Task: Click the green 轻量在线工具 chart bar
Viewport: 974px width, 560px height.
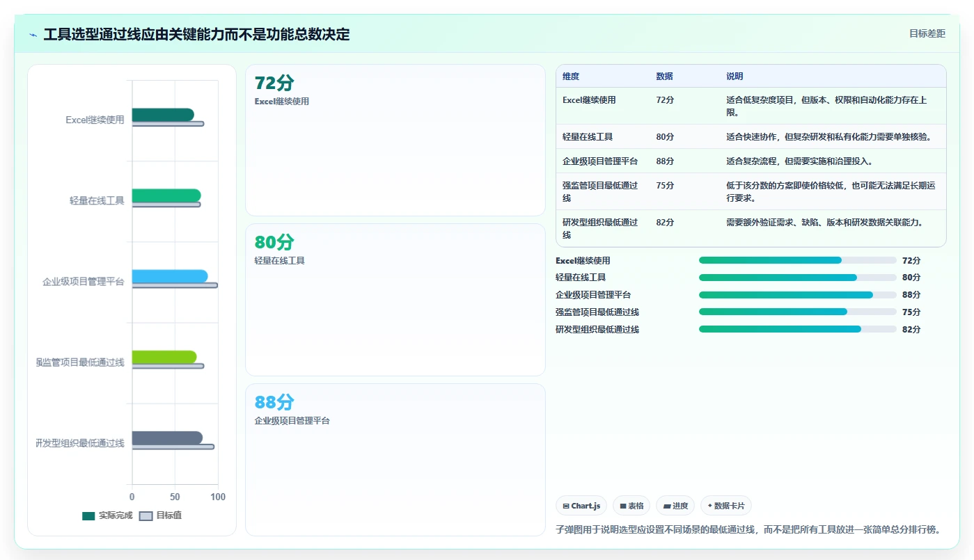Action: (x=166, y=195)
